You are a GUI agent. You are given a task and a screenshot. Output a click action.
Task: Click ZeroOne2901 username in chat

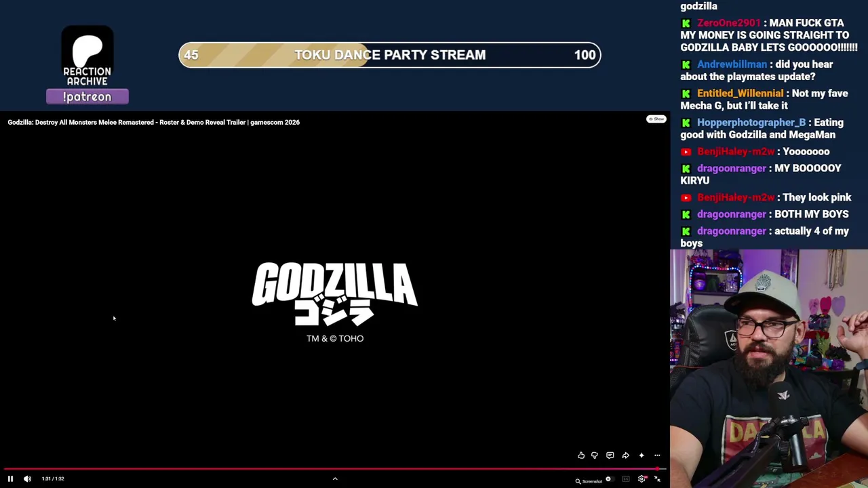pos(729,23)
